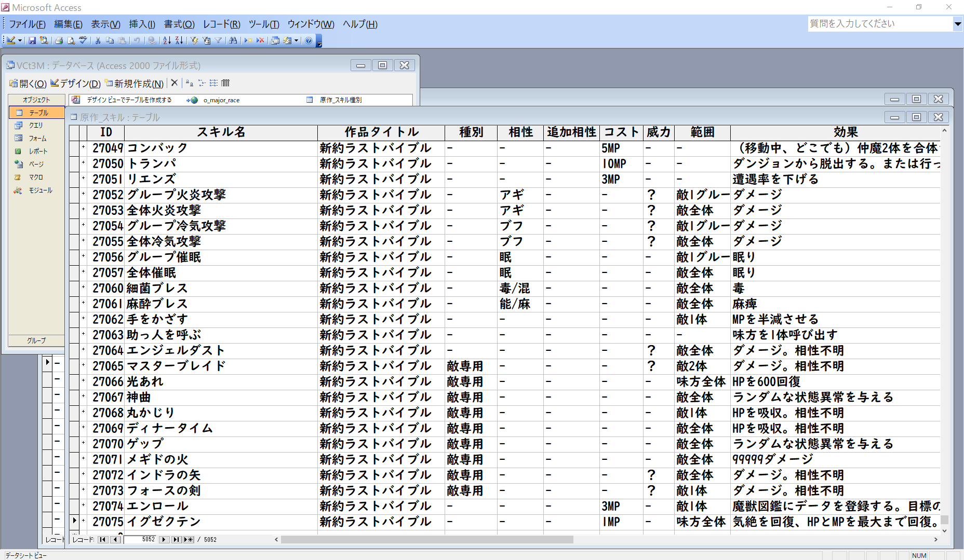This screenshot has height=560, width=964.
Task: Click new record navigation button
Action: point(188,540)
